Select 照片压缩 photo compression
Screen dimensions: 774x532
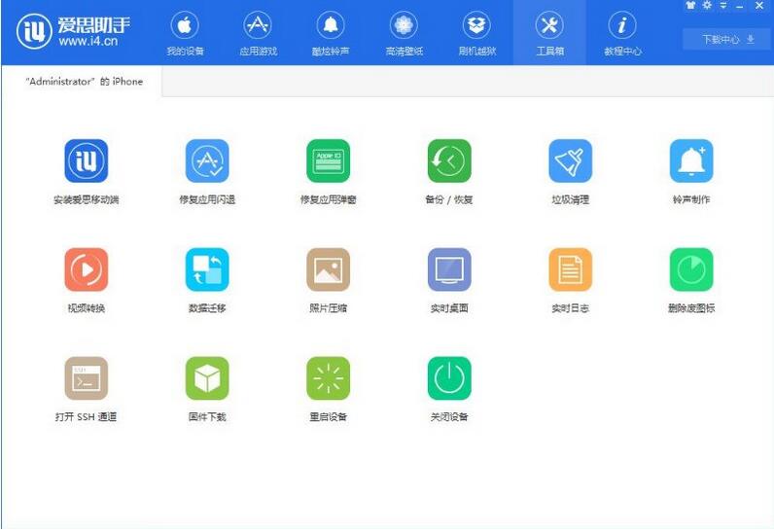[x=328, y=270]
